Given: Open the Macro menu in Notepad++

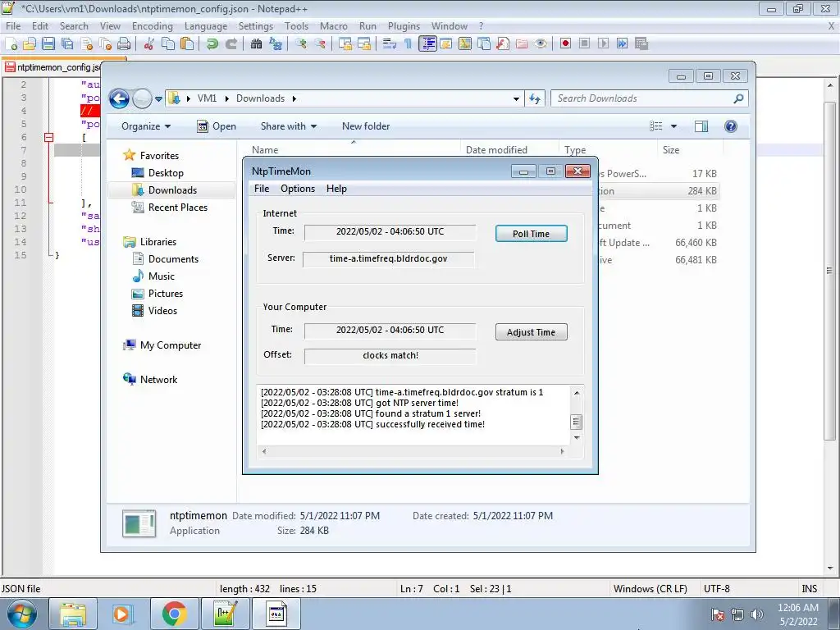Looking at the screenshot, I should pyautogui.click(x=333, y=25).
